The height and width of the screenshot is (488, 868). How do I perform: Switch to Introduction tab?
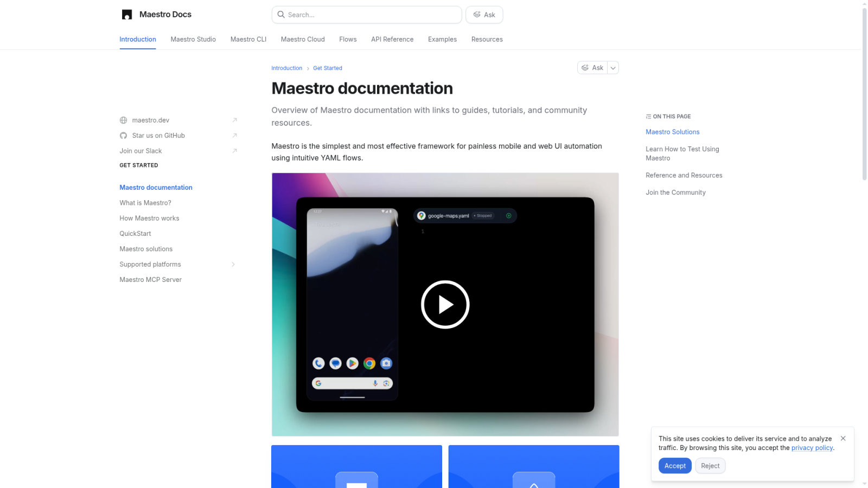pos(138,40)
